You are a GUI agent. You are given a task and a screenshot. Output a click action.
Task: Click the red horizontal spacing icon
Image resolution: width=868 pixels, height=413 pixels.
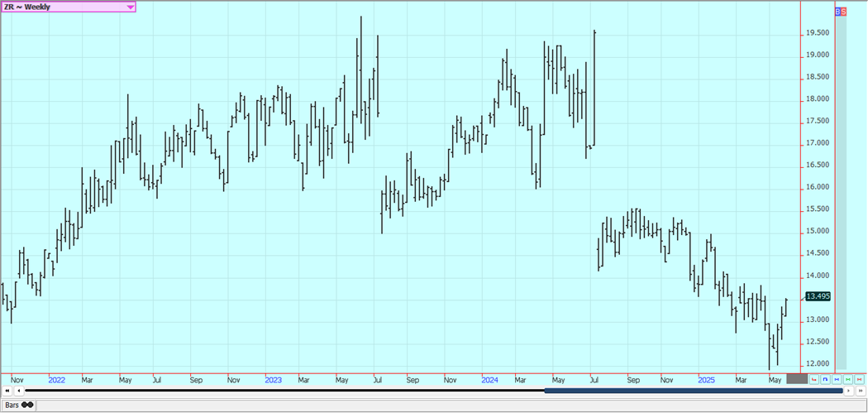[x=860, y=379]
